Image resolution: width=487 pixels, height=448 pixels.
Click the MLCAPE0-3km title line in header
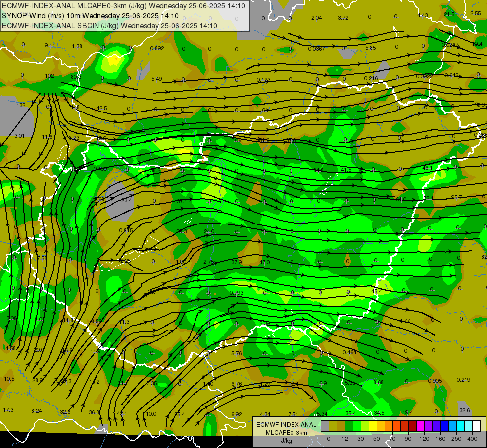coord(123,6)
